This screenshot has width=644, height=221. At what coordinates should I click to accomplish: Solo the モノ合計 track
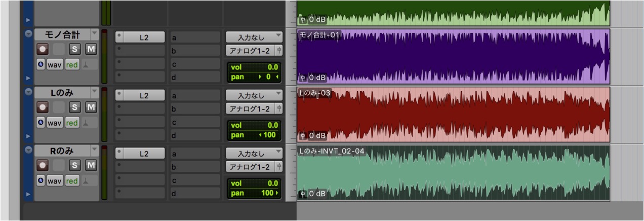point(74,50)
